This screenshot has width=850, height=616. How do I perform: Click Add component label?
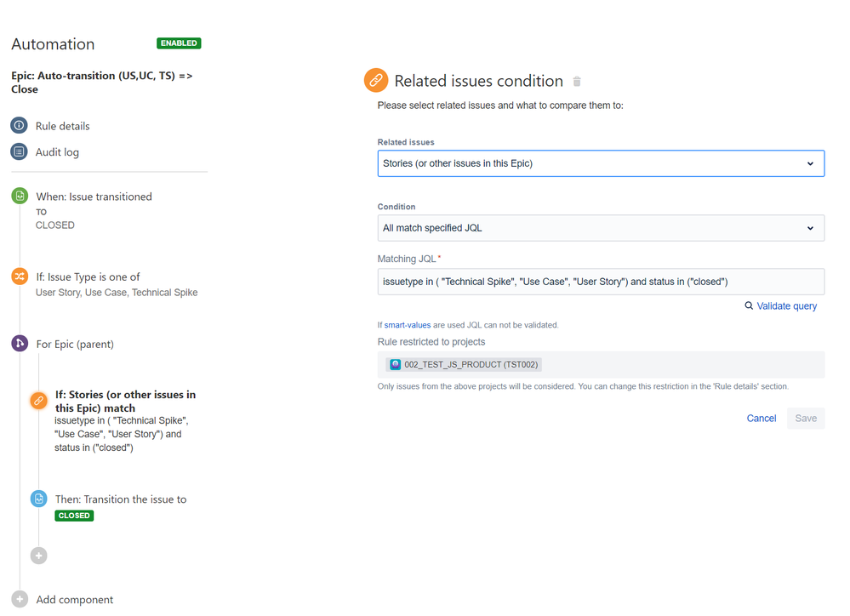pos(74,599)
